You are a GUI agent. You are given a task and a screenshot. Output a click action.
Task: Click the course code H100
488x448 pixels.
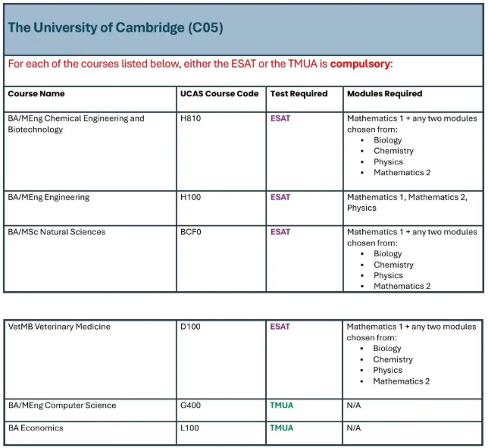[x=190, y=197]
